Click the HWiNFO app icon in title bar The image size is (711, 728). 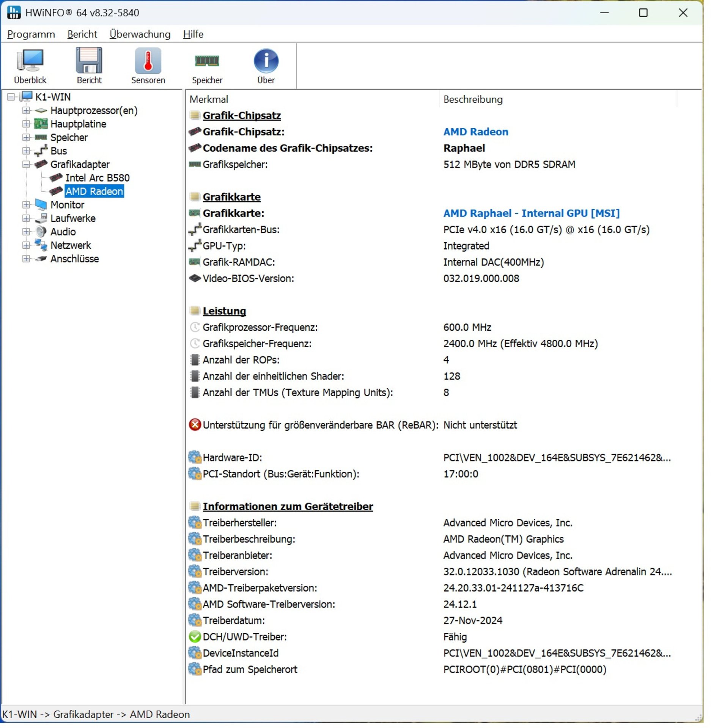pos(14,13)
